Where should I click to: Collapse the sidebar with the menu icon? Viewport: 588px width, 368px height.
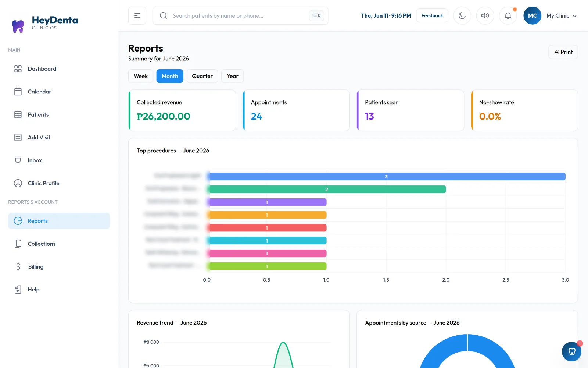(x=137, y=15)
